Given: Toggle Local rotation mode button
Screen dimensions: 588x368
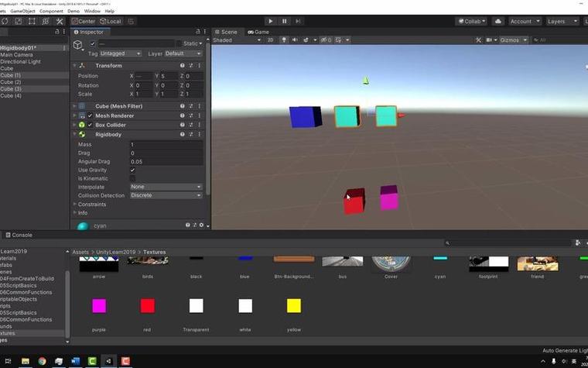Looking at the screenshot, I should (111, 22).
